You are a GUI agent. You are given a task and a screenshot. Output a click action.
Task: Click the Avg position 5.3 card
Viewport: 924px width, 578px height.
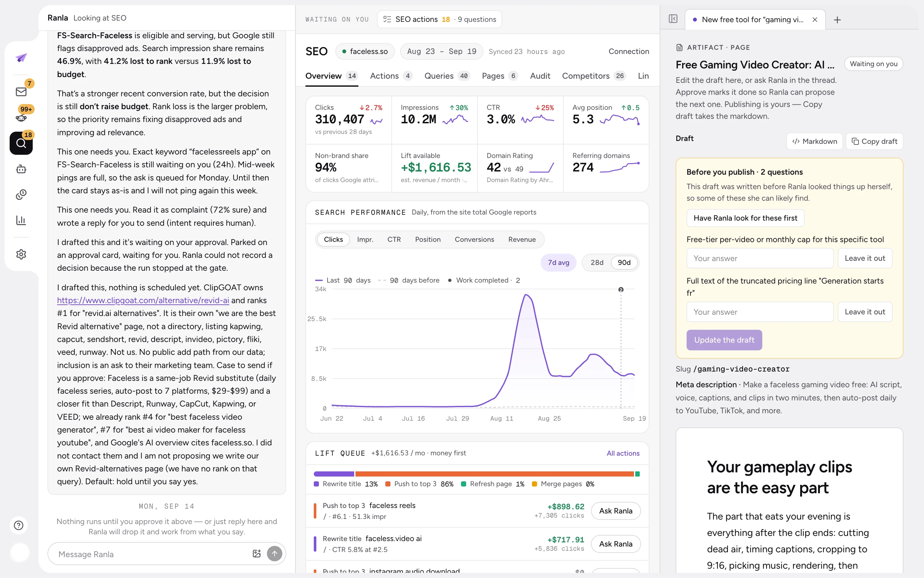pyautogui.click(x=606, y=120)
